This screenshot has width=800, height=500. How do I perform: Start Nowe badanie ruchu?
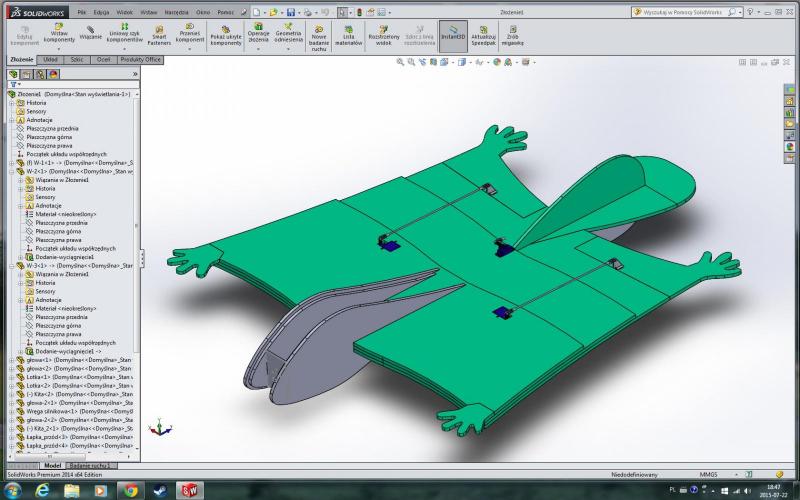point(319,36)
